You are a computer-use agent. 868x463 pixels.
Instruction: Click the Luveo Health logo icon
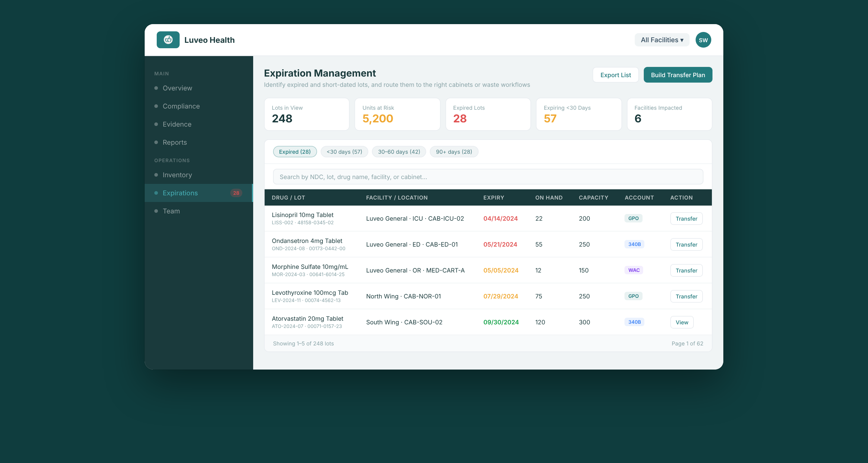click(x=168, y=40)
